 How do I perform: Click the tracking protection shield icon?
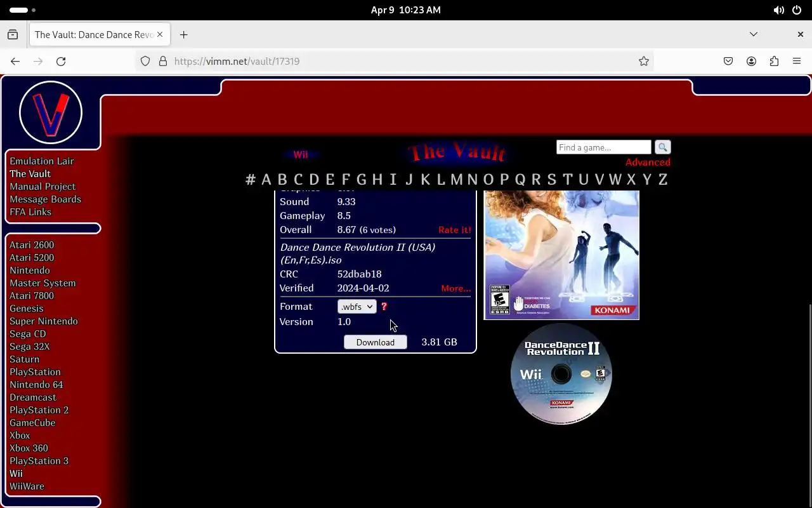[x=145, y=61]
